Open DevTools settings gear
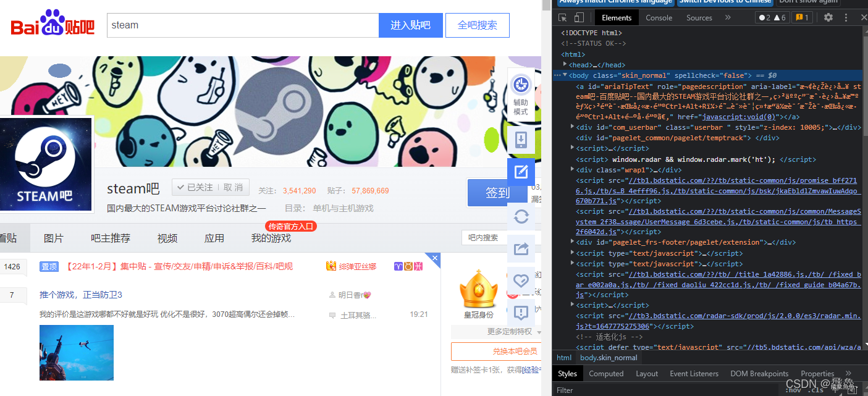The height and width of the screenshot is (396, 868). (x=828, y=17)
